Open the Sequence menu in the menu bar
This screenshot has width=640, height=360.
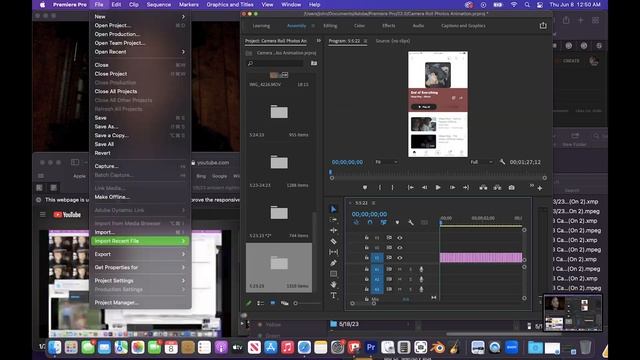point(159,4)
